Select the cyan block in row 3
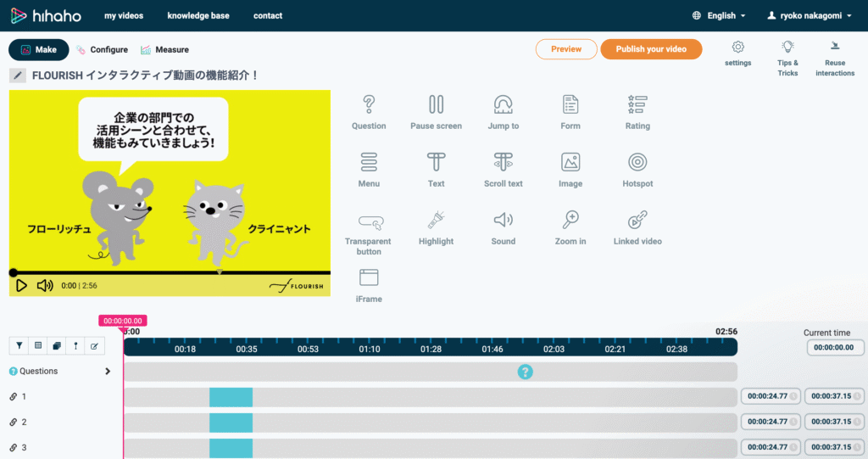The height and width of the screenshot is (459, 868). coord(231,448)
